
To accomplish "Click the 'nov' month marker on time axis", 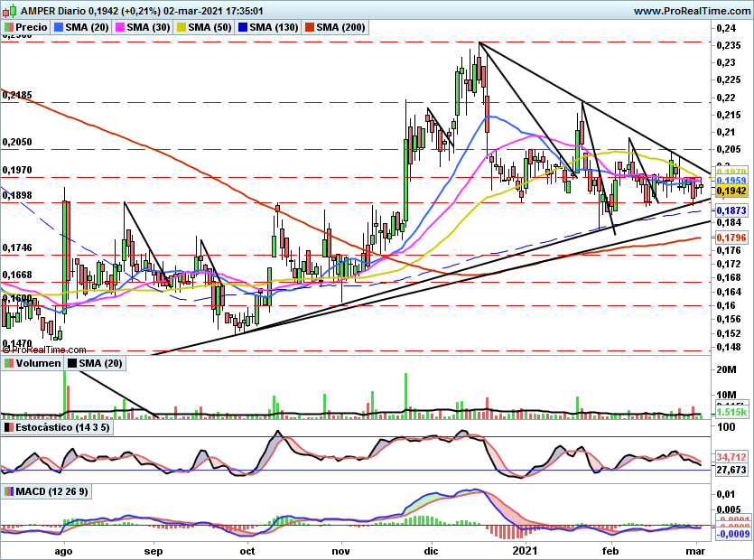I will [x=341, y=550].
